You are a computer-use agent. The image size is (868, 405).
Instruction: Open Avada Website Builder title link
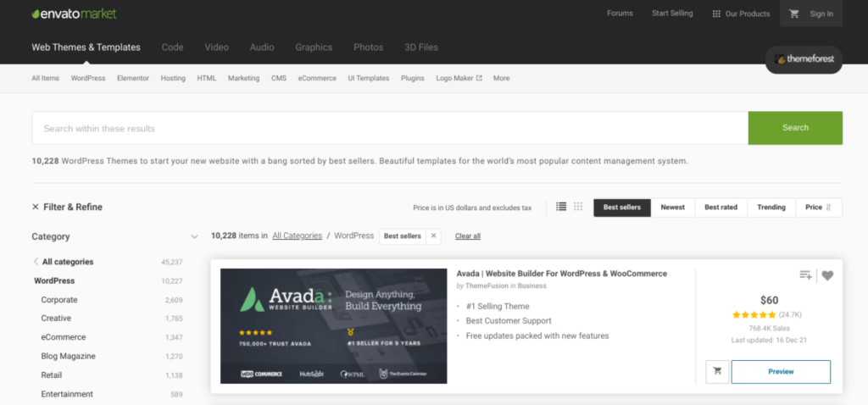click(562, 274)
